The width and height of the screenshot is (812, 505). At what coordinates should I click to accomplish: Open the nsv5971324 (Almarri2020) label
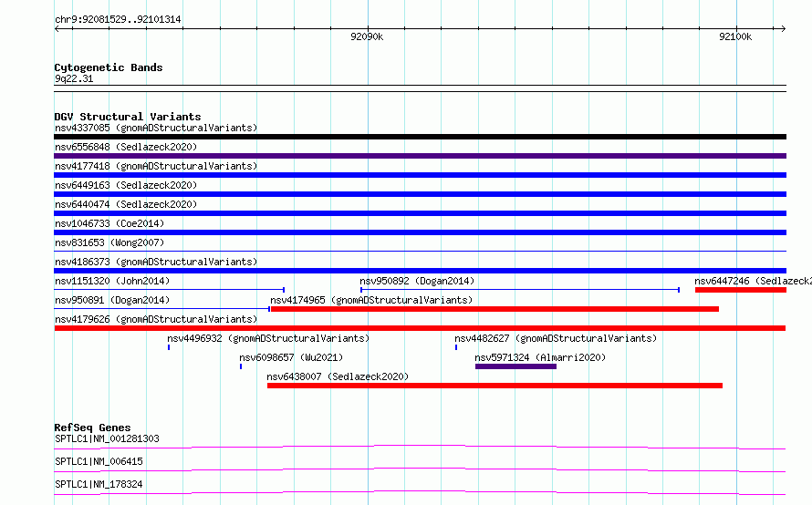[540, 357]
